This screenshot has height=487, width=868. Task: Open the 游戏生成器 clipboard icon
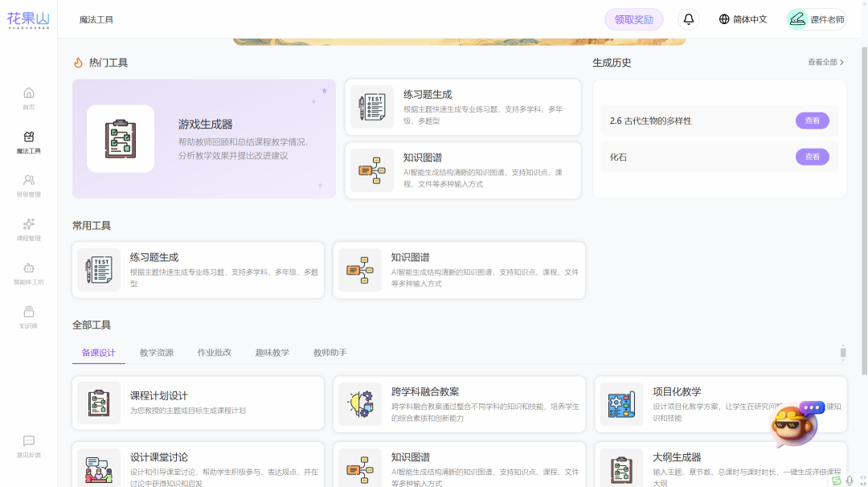tap(121, 137)
